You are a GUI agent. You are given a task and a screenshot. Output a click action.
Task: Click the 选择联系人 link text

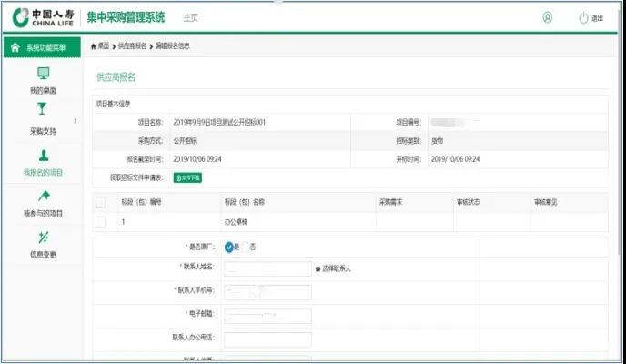pos(337,268)
